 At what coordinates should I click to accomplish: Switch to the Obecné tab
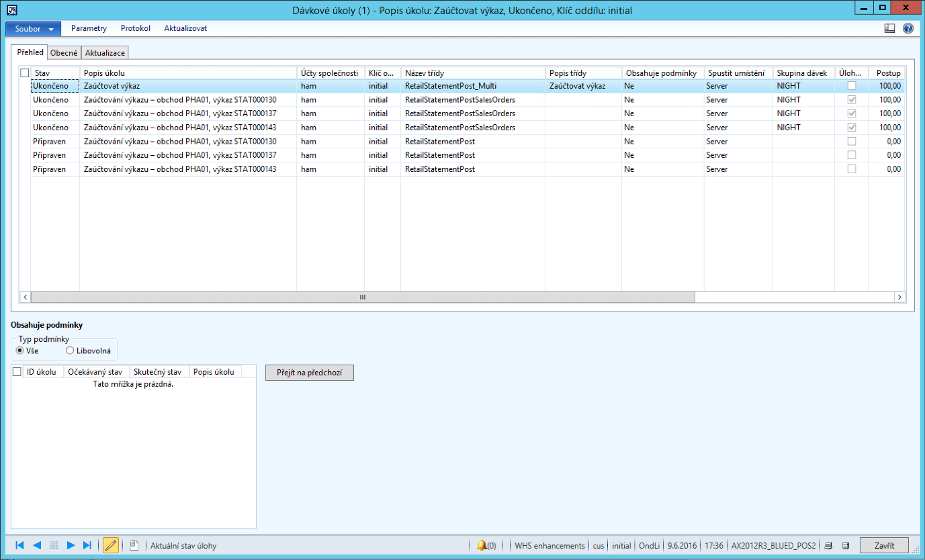(64, 52)
